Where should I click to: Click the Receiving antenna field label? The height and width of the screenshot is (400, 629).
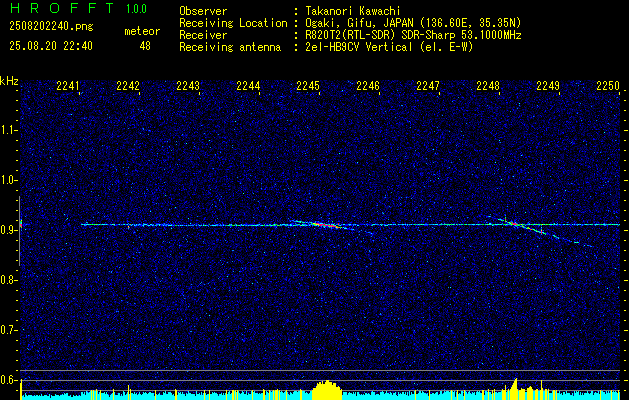click(x=230, y=47)
